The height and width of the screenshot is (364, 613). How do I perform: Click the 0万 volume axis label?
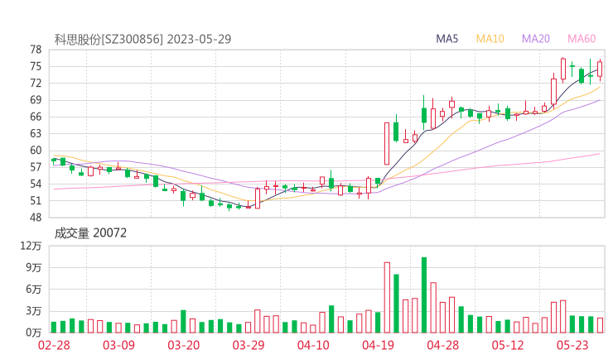pos(34,333)
